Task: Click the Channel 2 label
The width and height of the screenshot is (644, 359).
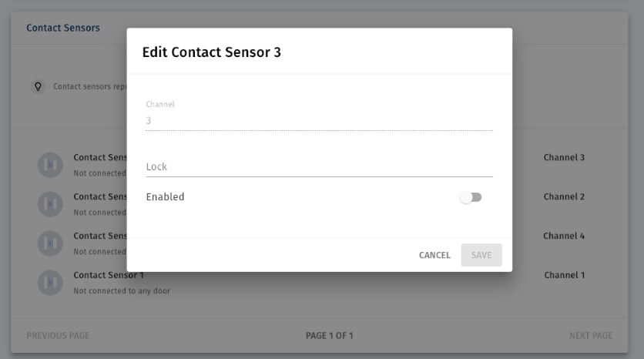Action: 564,196
